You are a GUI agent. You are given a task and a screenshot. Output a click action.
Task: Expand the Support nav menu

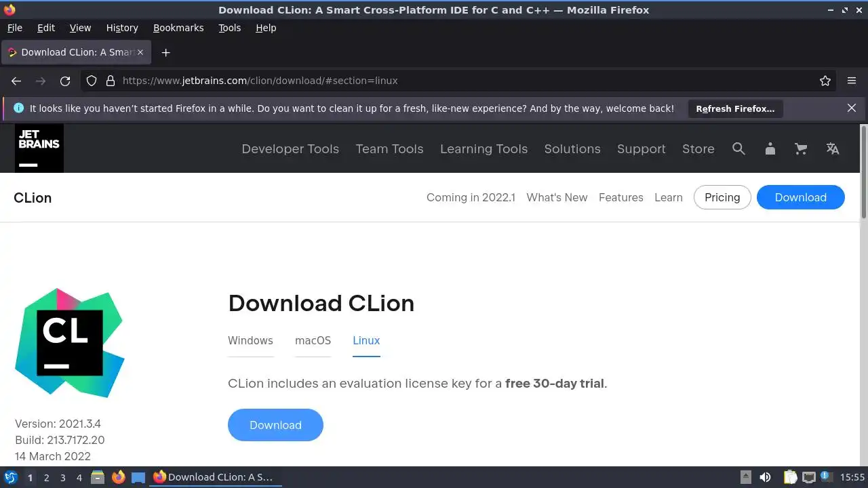[642, 148]
